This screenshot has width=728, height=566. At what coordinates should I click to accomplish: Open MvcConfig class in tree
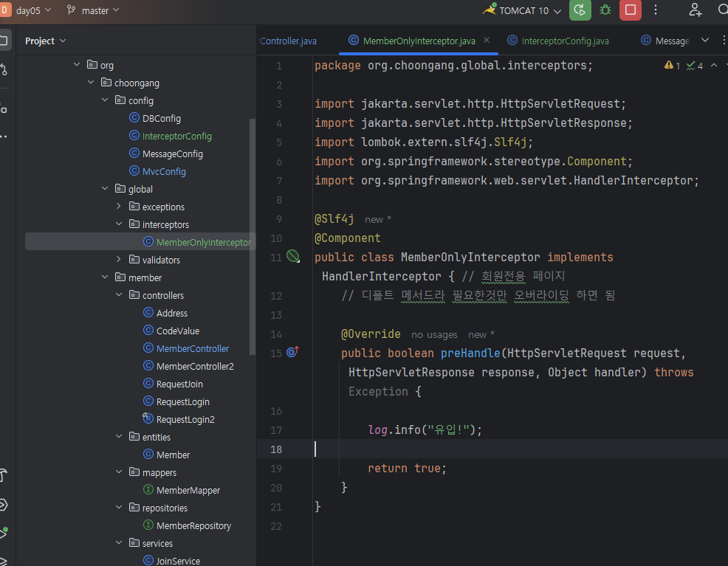157,171
